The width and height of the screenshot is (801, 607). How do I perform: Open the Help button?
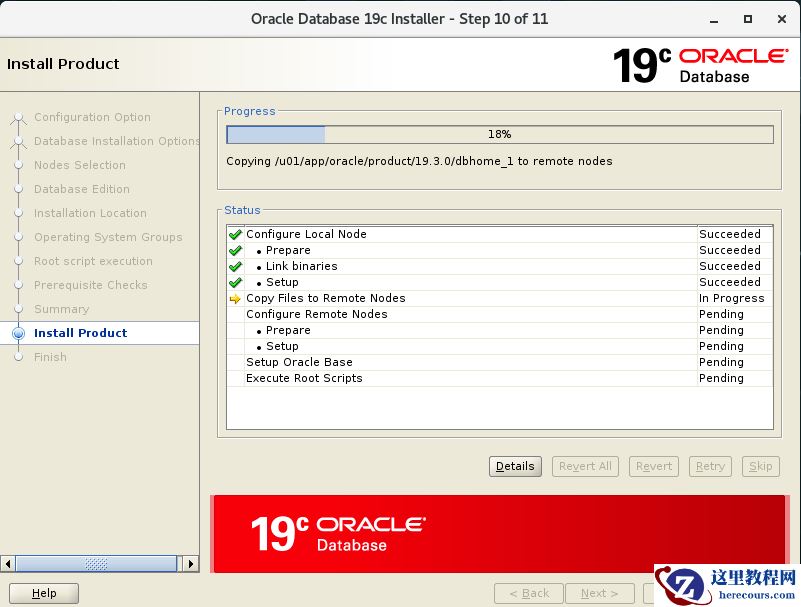coord(44,593)
